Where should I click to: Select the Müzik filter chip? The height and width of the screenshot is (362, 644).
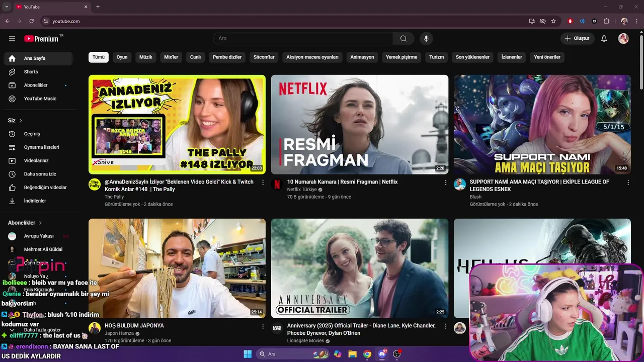(146, 57)
